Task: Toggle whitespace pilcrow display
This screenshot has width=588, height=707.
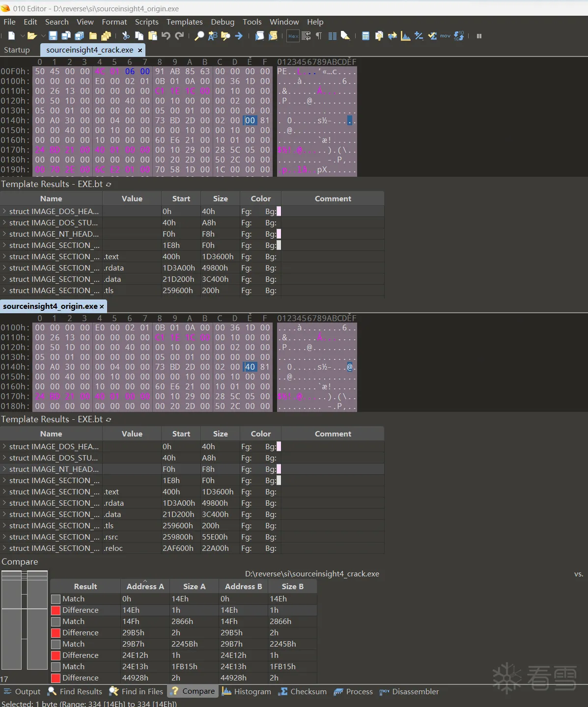Action: tap(319, 36)
